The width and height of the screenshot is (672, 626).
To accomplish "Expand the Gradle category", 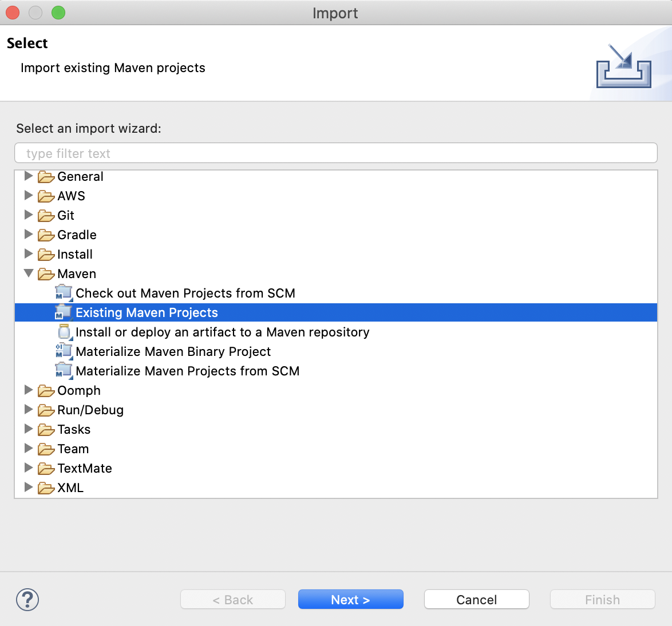I will [x=28, y=234].
